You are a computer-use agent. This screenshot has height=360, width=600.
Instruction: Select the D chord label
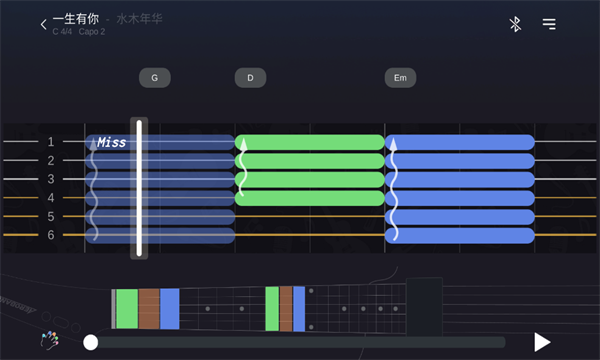pyautogui.click(x=250, y=78)
